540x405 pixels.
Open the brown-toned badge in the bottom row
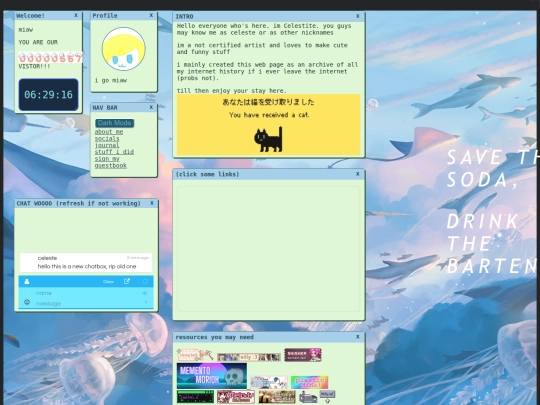[277, 397]
